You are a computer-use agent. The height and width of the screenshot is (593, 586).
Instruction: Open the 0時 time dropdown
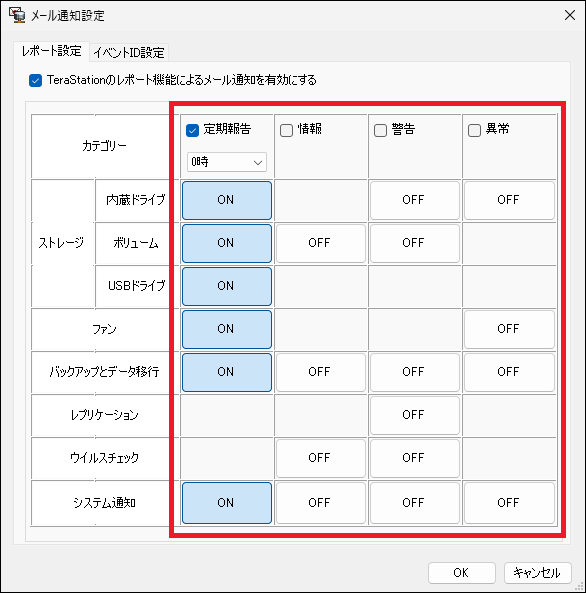point(227,162)
